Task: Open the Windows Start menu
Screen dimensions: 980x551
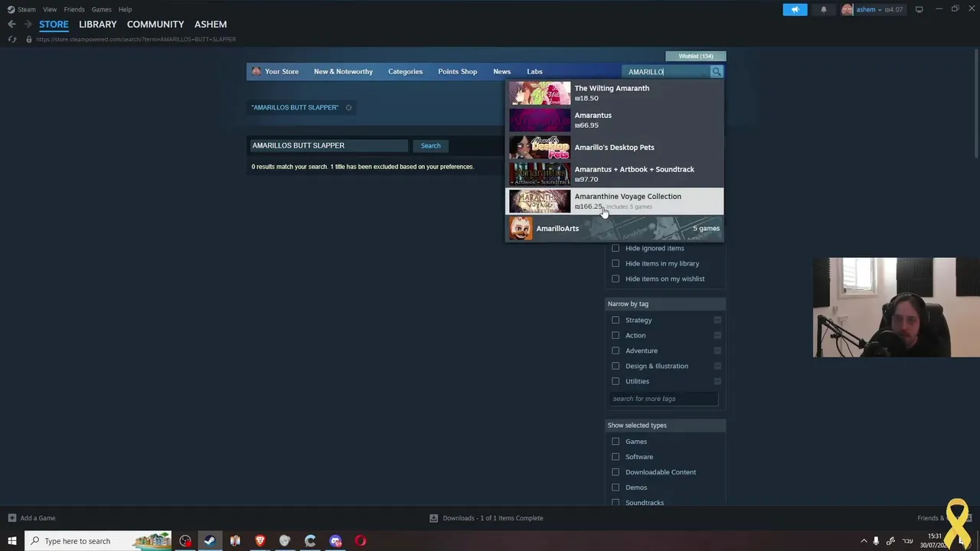Action: pos(12,541)
